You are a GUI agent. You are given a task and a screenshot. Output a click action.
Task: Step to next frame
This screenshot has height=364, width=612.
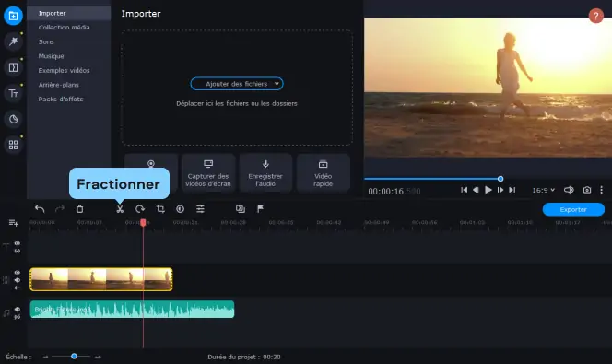coord(500,190)
